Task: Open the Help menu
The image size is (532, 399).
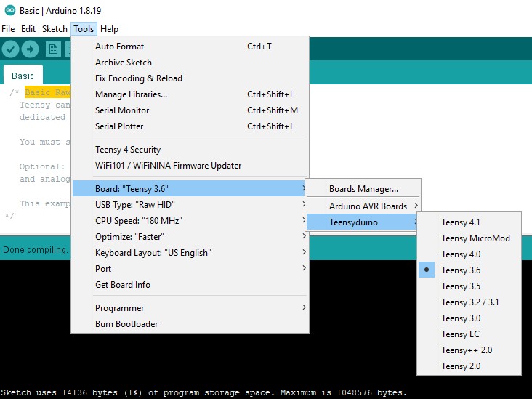Action: [x=109, y=29]
